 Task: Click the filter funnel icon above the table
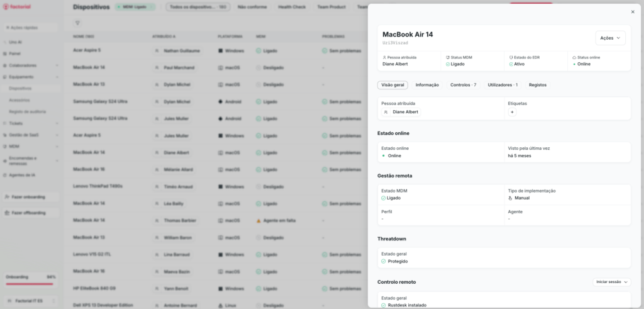pos(77,23)
